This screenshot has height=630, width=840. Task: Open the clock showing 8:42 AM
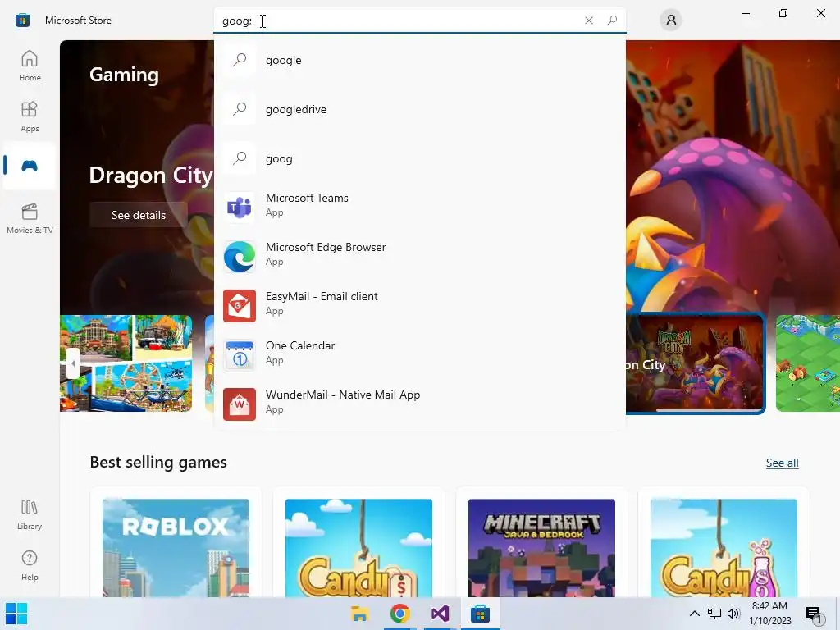pos(769,614)
